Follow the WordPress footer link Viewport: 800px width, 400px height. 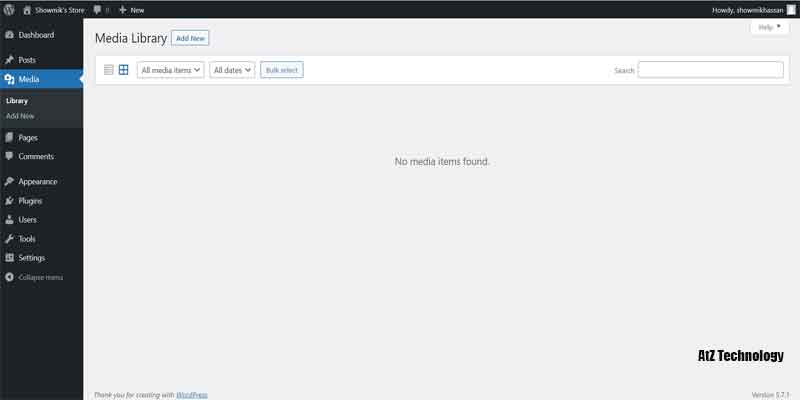coord(192,395)
